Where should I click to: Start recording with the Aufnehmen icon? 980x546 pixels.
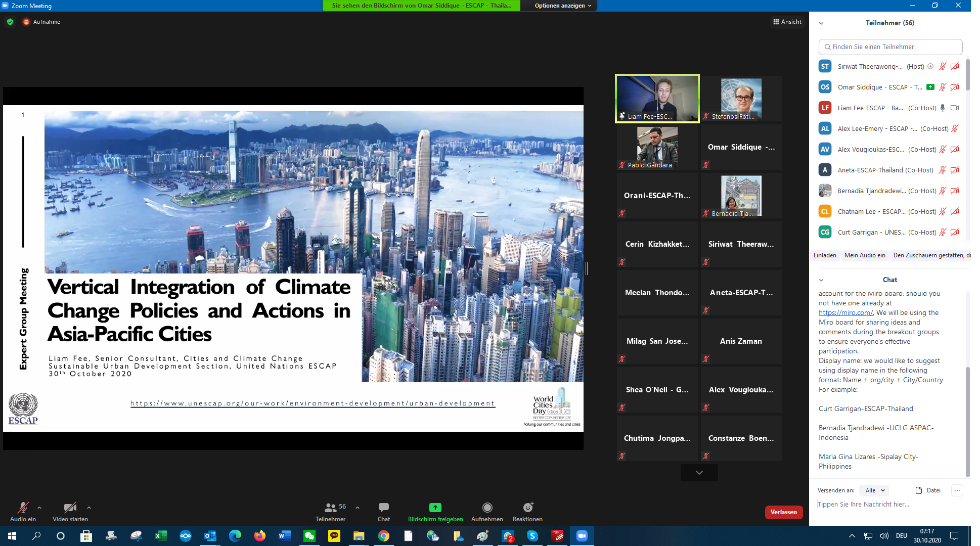487,508
